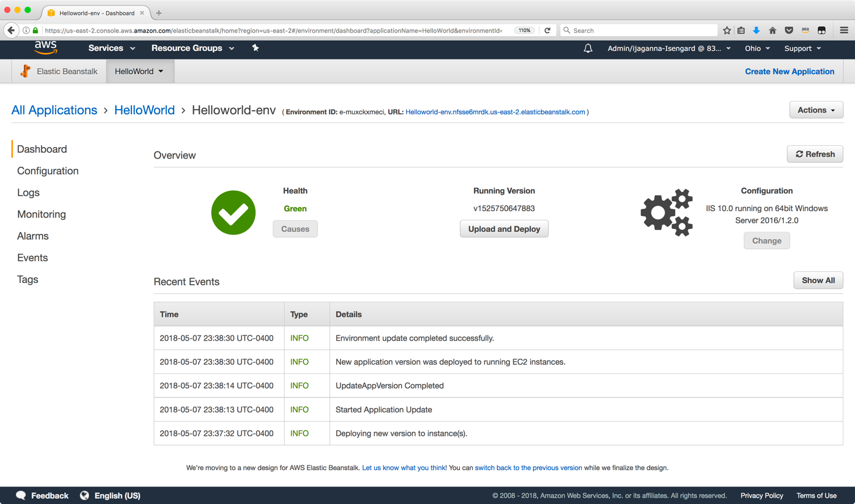Open the All Applications breadcrumb link
Screen dimensions: 855x504
click(x=54, y=110)
